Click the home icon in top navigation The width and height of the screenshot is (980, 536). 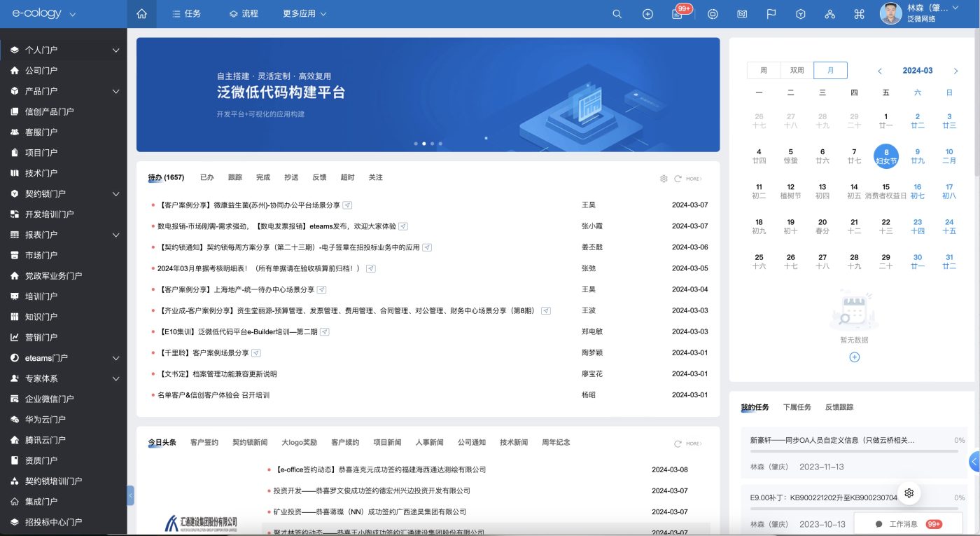tap(142, 14)
